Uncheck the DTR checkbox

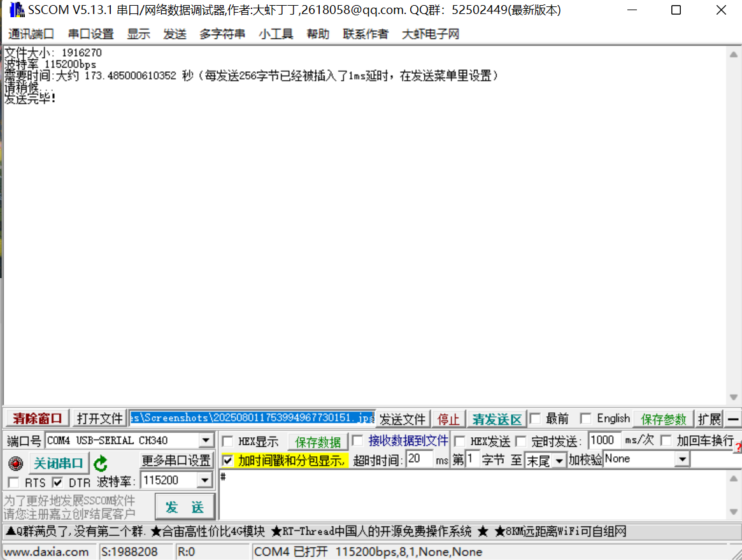tap(57, 482)
